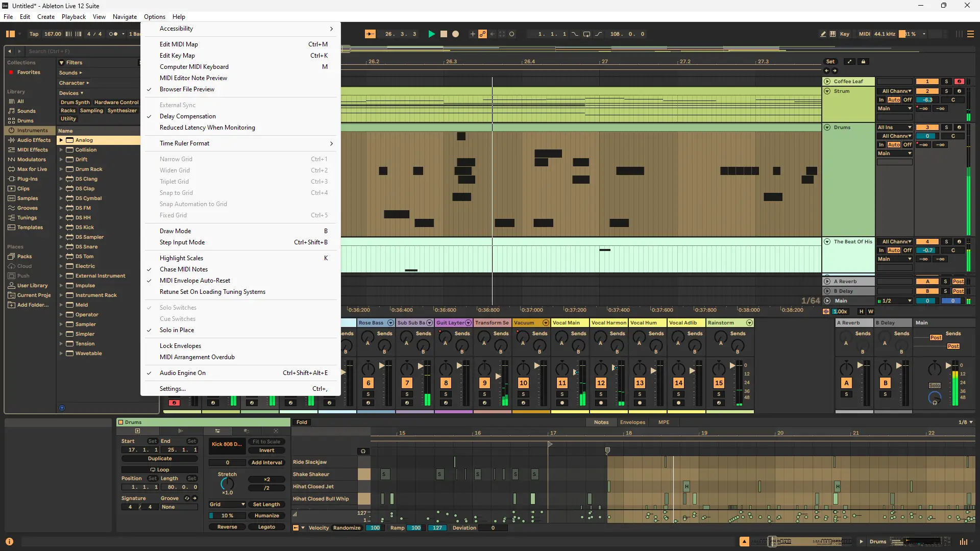Screen dimensions: 980x551
Task: Open Settings from the Options menu
Action: coord(173,389)
